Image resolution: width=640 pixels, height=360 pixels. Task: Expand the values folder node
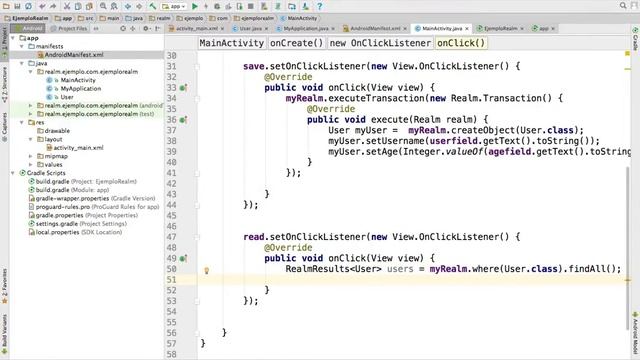pyautogui.click(x=30, y=164)
